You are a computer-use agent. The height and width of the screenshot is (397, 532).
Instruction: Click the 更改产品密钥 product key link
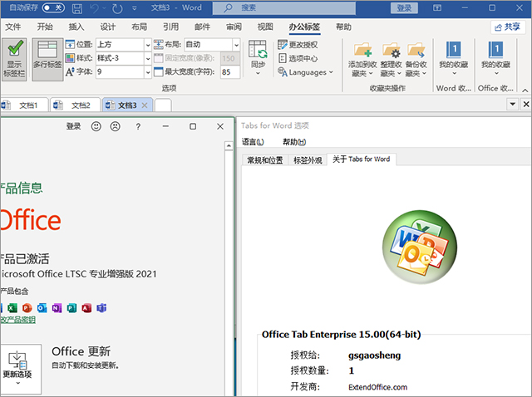(x=17, y=320)
